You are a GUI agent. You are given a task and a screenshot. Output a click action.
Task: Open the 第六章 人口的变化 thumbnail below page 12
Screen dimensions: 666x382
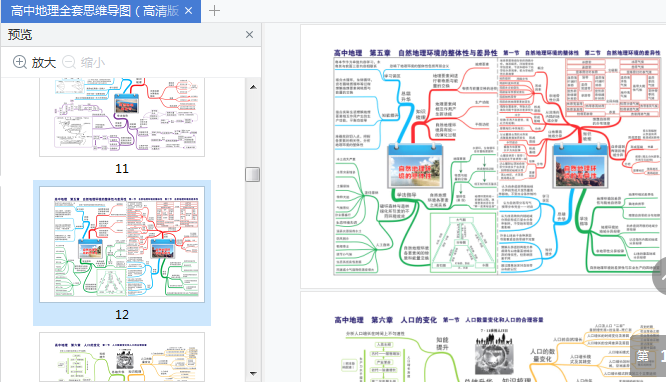tap(122, 357)
